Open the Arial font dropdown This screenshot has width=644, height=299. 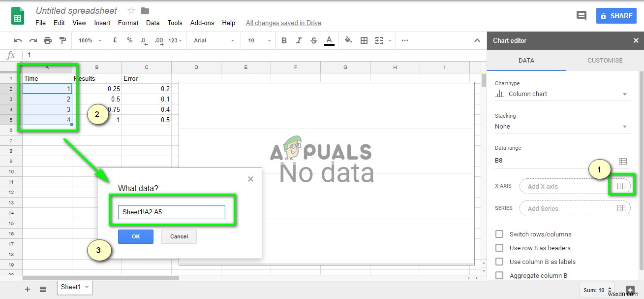tap(214, 40)
